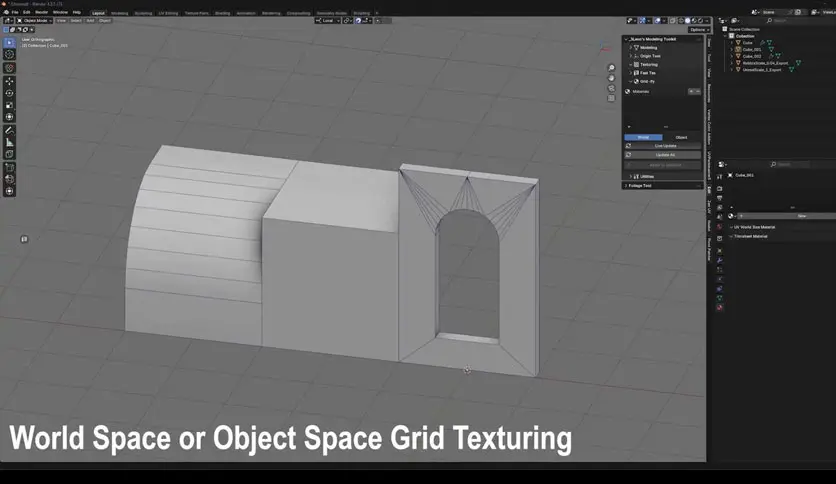Select the Add Cube tool

click(10, 155)
